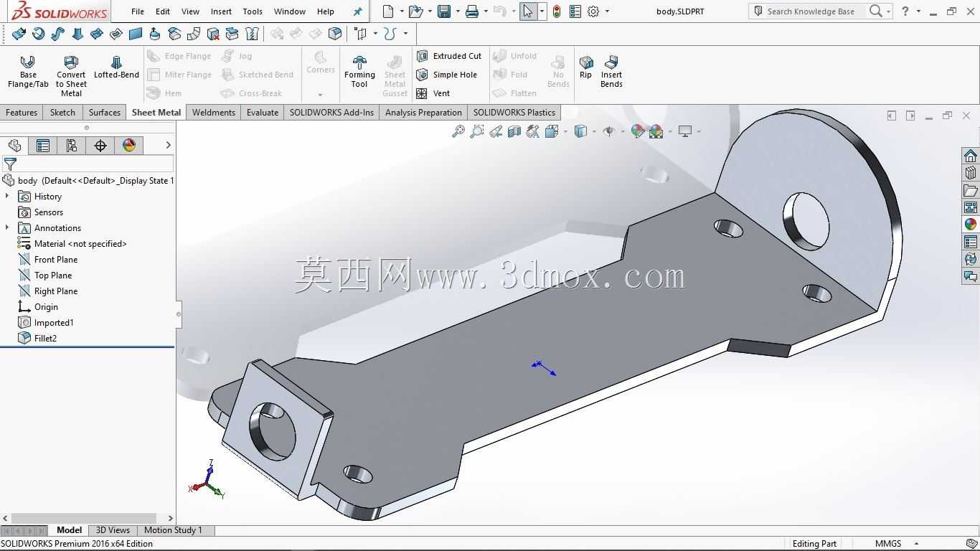This screenshot has height=551, width=980.
Task: Select Front Plane in the tree
Action: click(x=56, y=259)
